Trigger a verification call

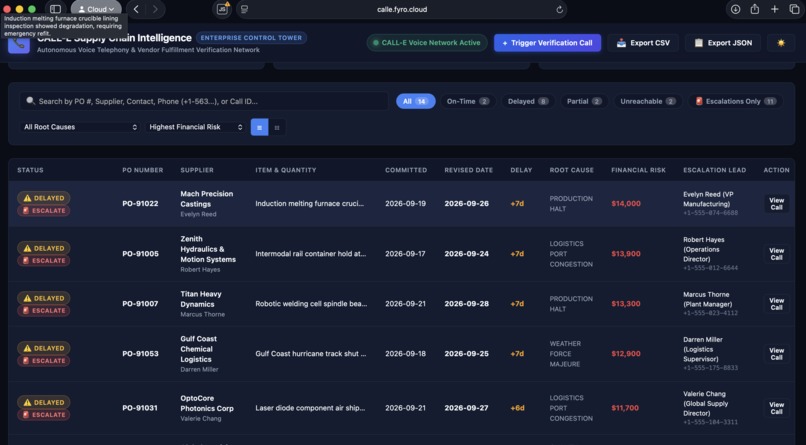pyautogui.click(x=547, y=43)
